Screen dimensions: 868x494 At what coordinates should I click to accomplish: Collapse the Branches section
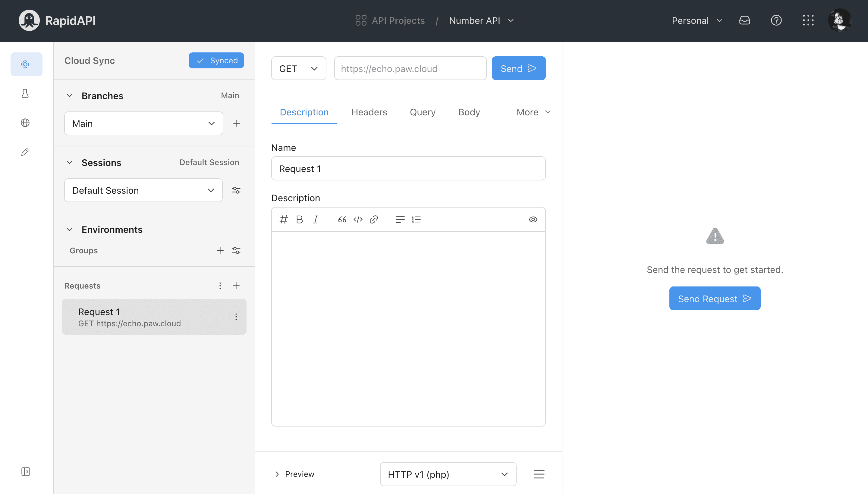70,96
